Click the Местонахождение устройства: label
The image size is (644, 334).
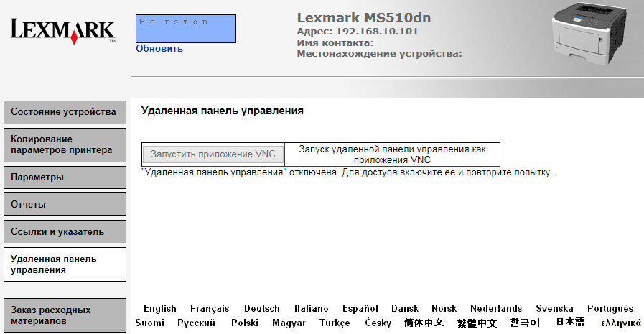point(380,54)
